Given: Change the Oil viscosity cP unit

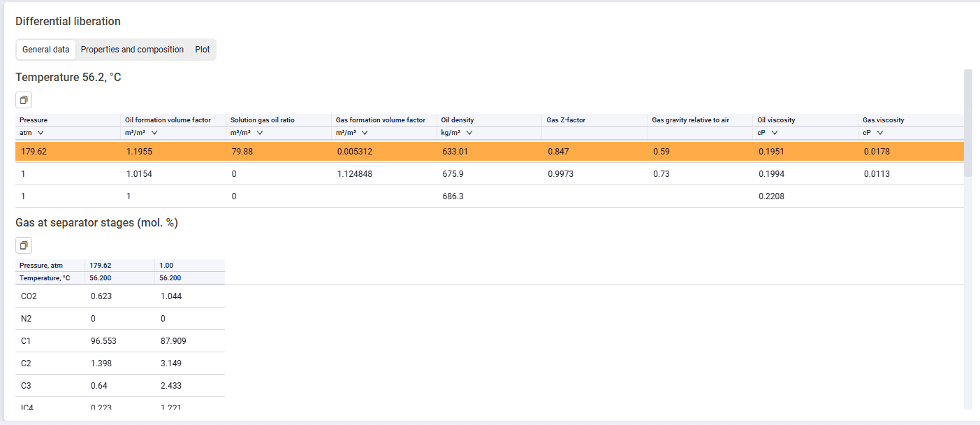Looking at the screenshot, I should [x=775, y=133].
